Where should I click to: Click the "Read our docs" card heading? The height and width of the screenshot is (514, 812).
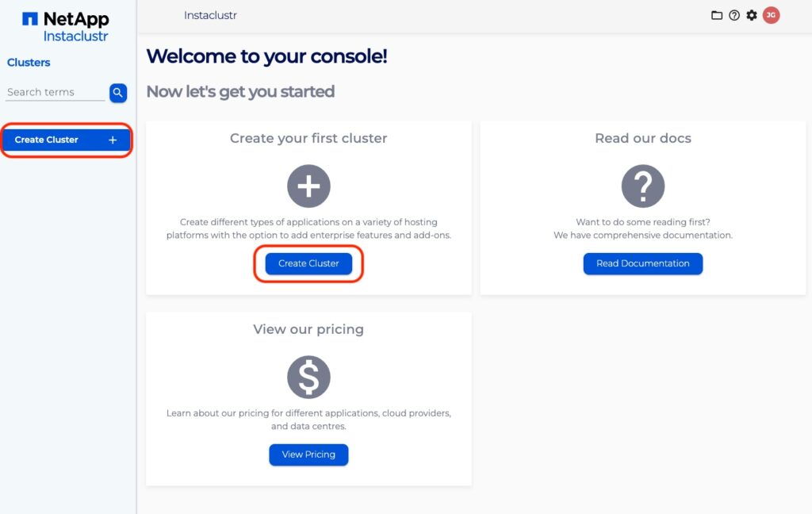point(642,138)
